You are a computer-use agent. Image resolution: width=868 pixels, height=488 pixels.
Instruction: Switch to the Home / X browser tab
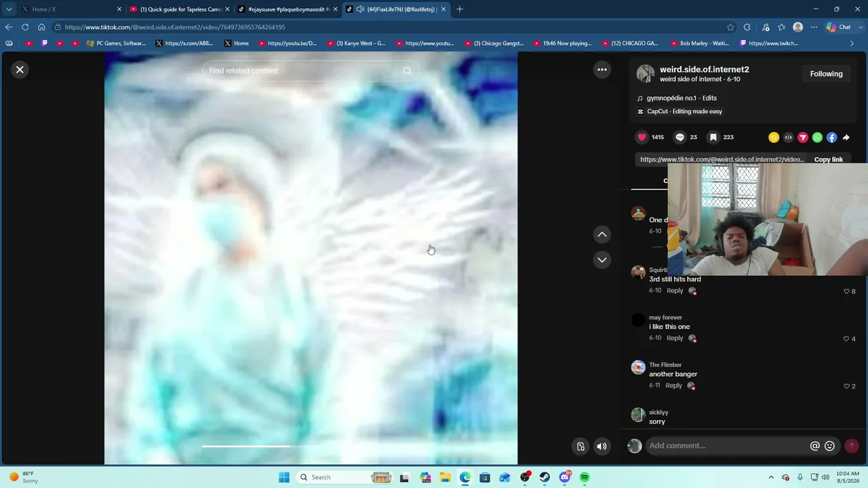(71, 9)
